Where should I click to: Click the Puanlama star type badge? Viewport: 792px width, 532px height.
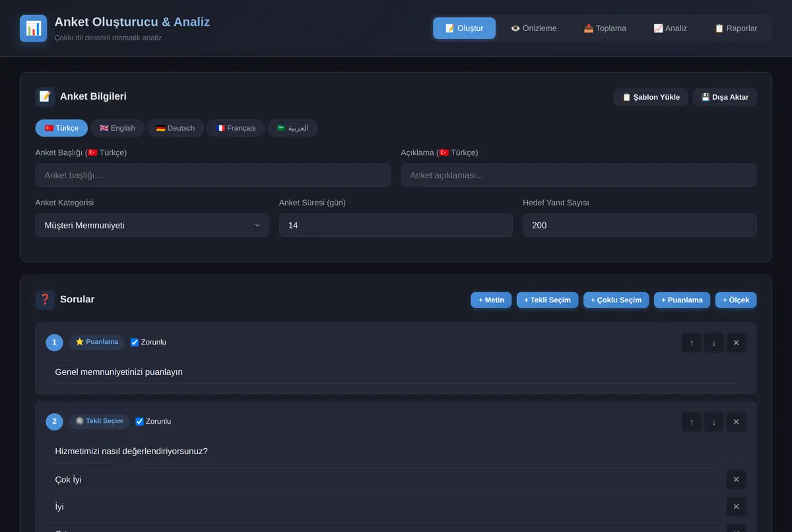click(96, 342)
